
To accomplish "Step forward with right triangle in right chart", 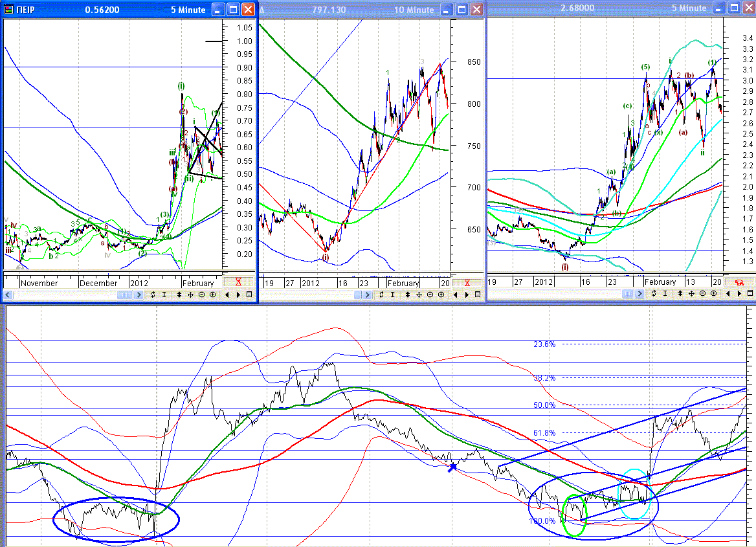I will point(739,293).
